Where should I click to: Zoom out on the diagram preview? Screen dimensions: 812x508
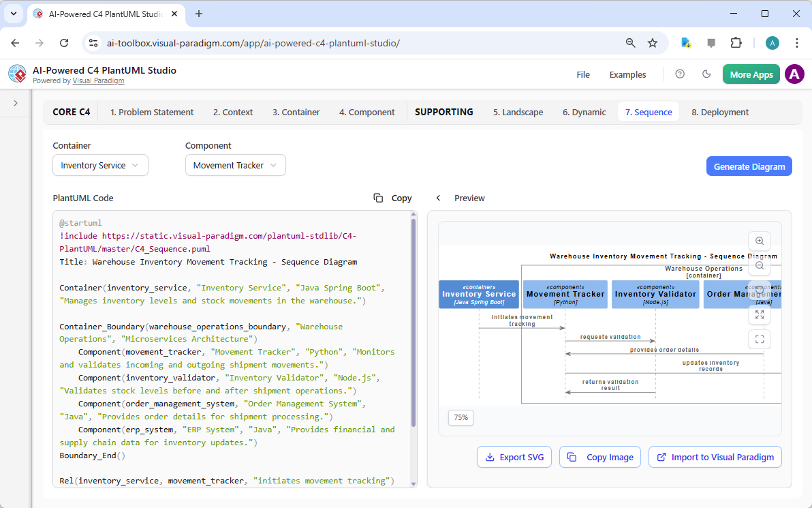pos(759,265)
